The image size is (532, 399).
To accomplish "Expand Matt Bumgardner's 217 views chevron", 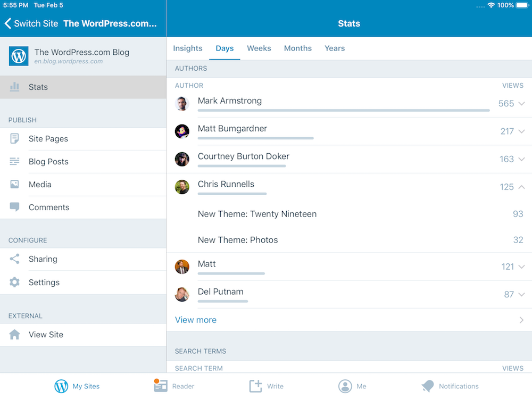I will point(522,131).
